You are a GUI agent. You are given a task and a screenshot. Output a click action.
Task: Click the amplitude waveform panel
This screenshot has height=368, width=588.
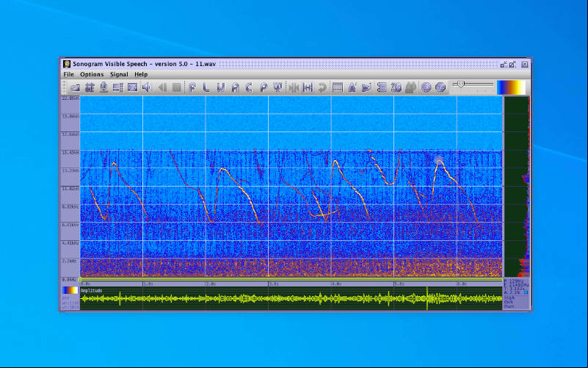[291, 299]
